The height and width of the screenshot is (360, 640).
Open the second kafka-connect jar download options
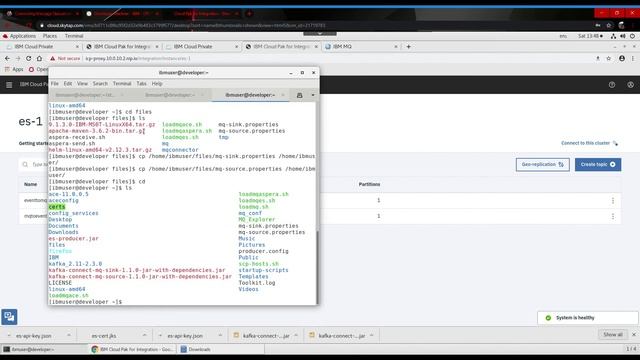click(x=371, y=336)
